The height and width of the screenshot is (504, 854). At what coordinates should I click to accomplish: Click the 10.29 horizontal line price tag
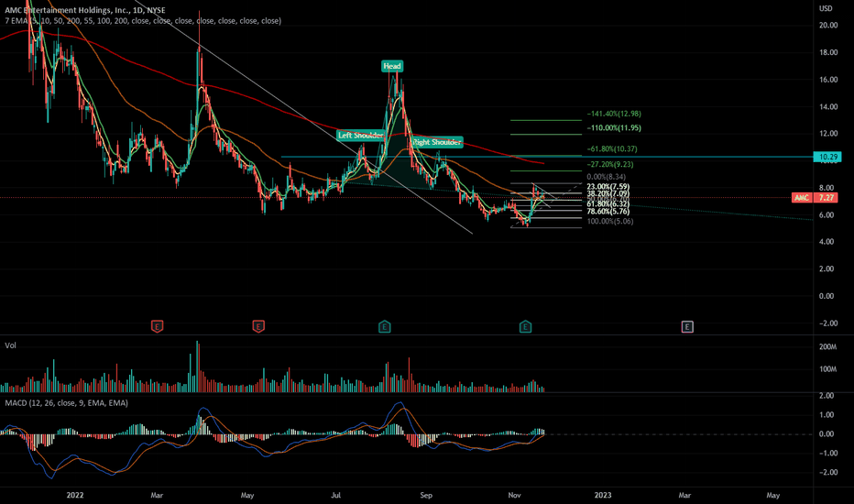click(827, 157)
